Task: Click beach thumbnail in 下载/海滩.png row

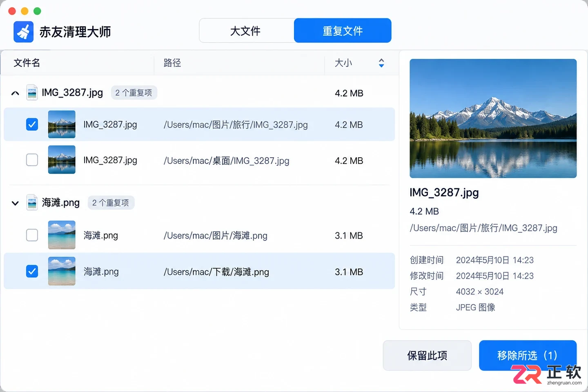Action: [62, 271]
